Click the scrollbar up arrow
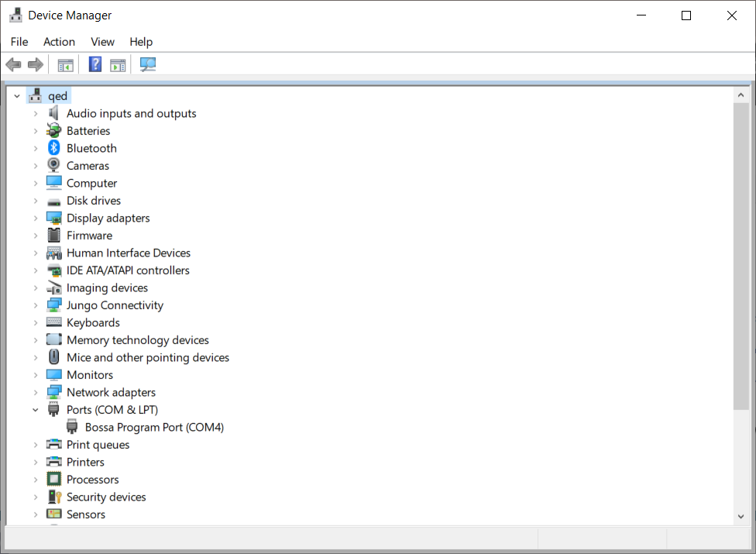This screenshot has width=756, height=554. coord(741,95)
